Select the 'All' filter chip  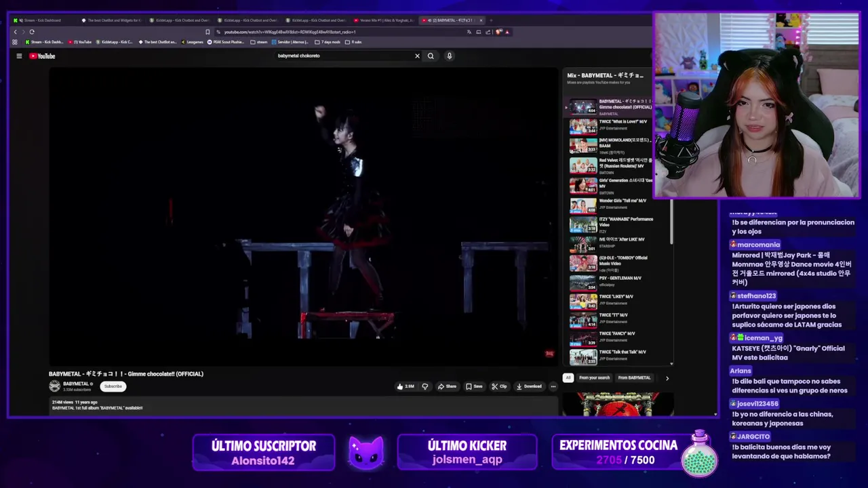(568, 378)
